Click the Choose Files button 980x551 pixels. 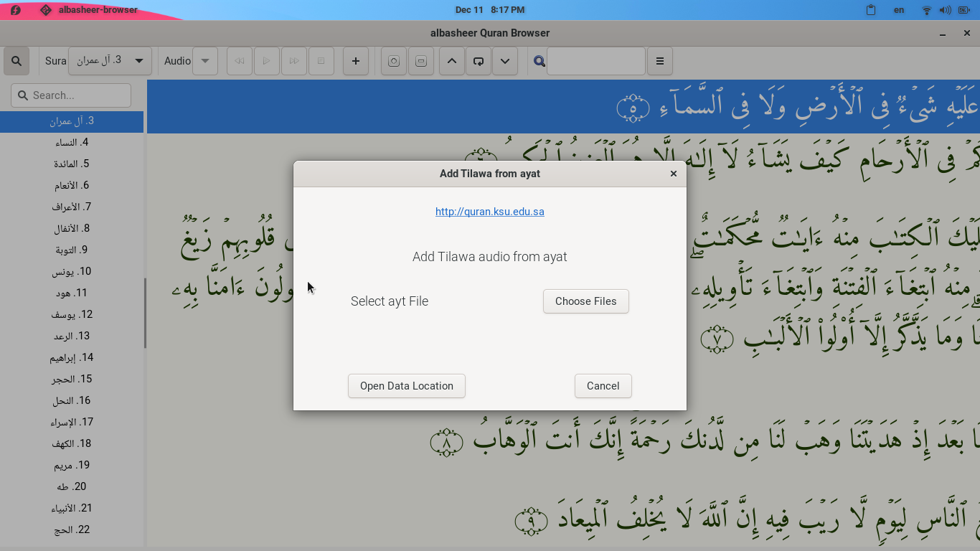click(586, 301)
